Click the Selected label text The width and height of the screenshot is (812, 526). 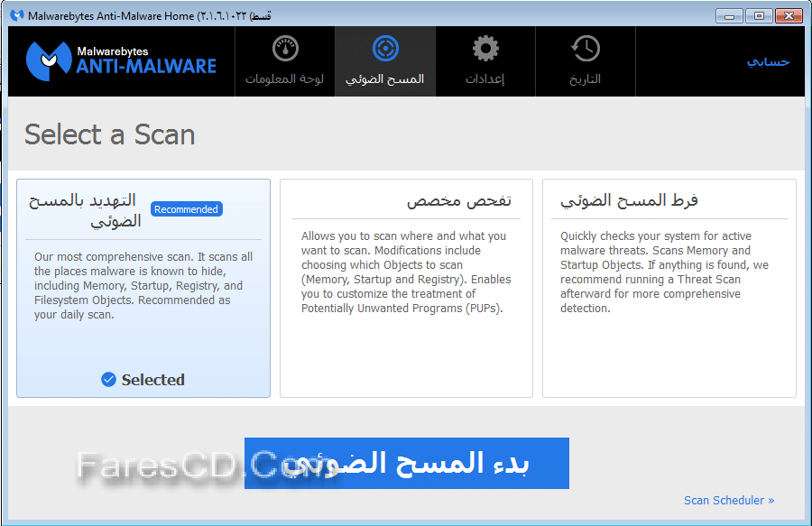pyautogui.click(x=152, y=380)
